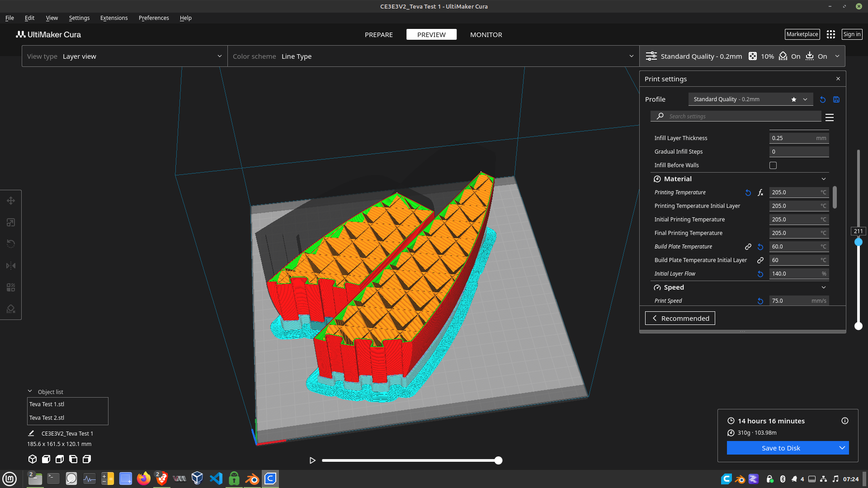Toggle the Infill Before Walls checkbox
Screen dimensions: 868x488
(x=773, y=165)
